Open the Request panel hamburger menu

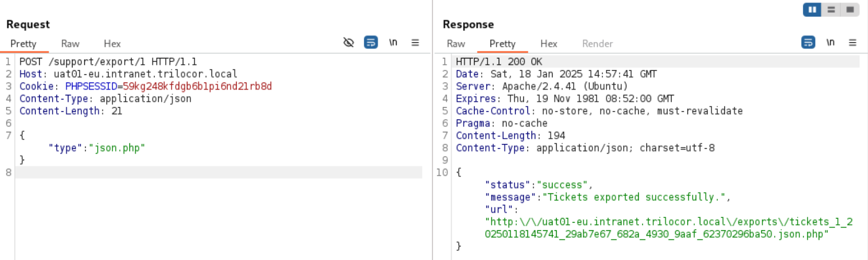pos(415,42)
